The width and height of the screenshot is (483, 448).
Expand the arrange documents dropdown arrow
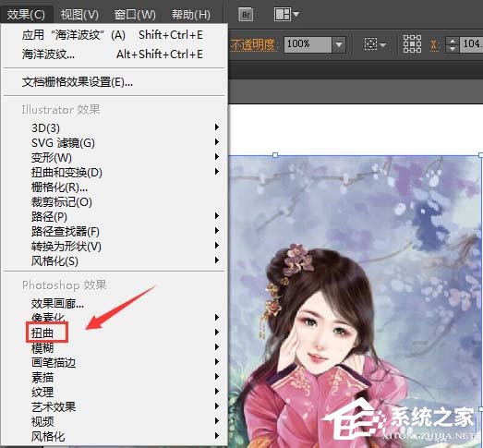click(x=296, y=14)
